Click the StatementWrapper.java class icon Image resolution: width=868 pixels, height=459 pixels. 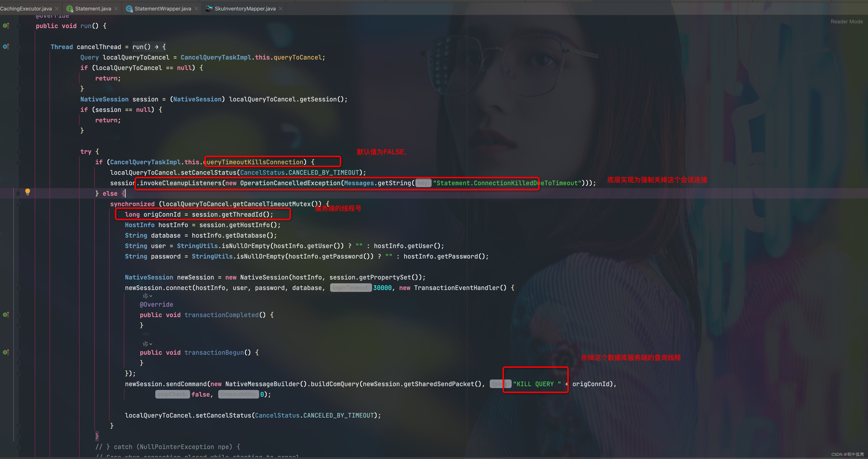click(x=129, y=8)
